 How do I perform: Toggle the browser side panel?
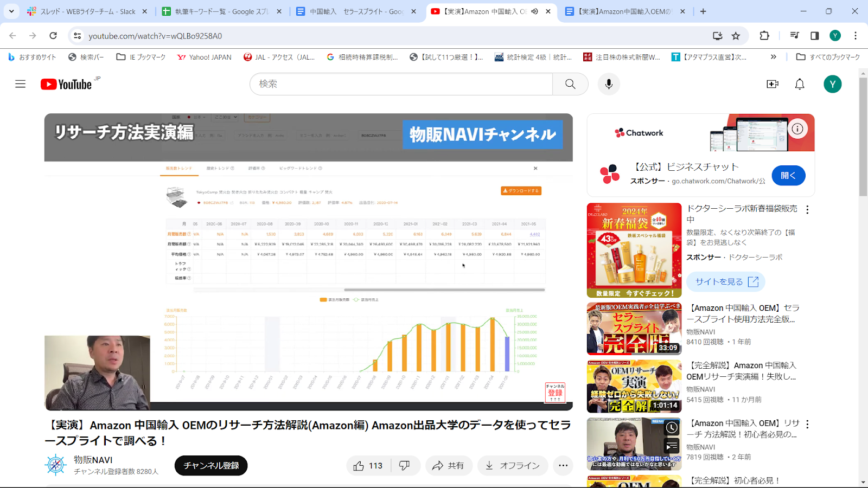click(x=814, y=36)
